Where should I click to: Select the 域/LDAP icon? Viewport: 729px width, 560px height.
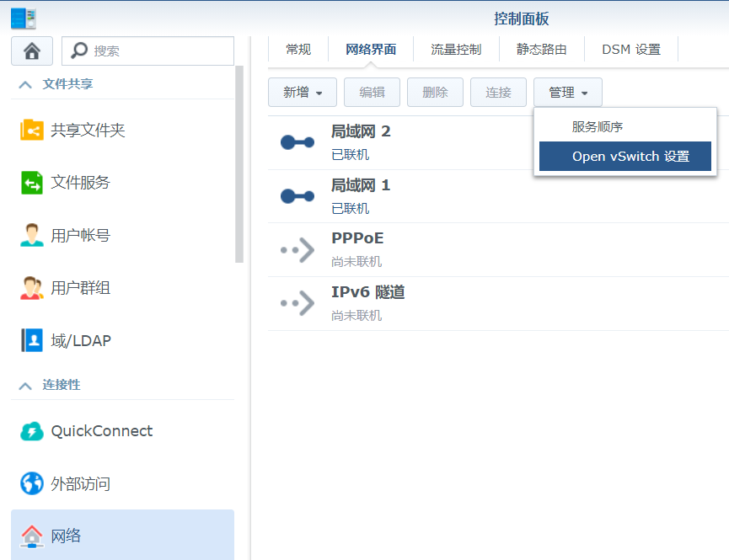(32, 341)
